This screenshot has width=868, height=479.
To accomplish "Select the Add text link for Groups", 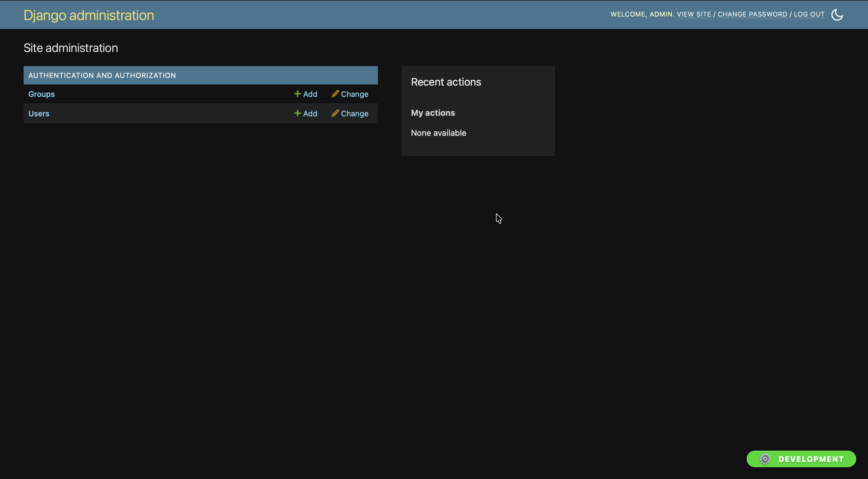I will pos(310,94).
